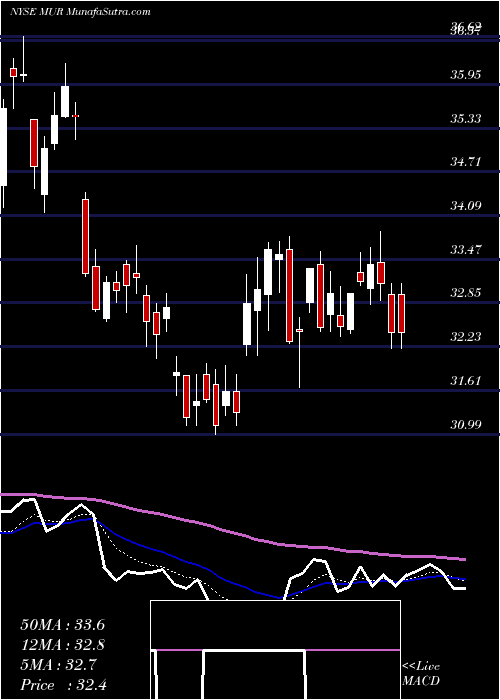Click the 50MA : 33.6 readout
Viewport: 500px width, 700px height.
[x=62, y=625]
